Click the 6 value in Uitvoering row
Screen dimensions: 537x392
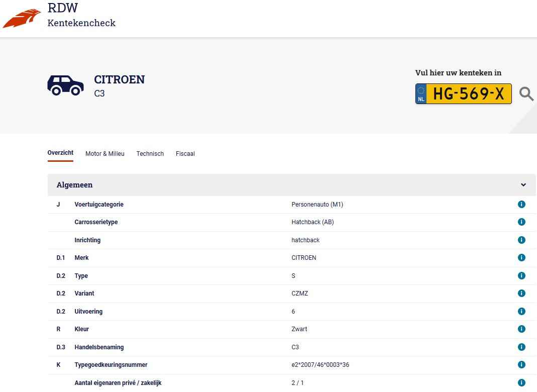tap(293, 312)
